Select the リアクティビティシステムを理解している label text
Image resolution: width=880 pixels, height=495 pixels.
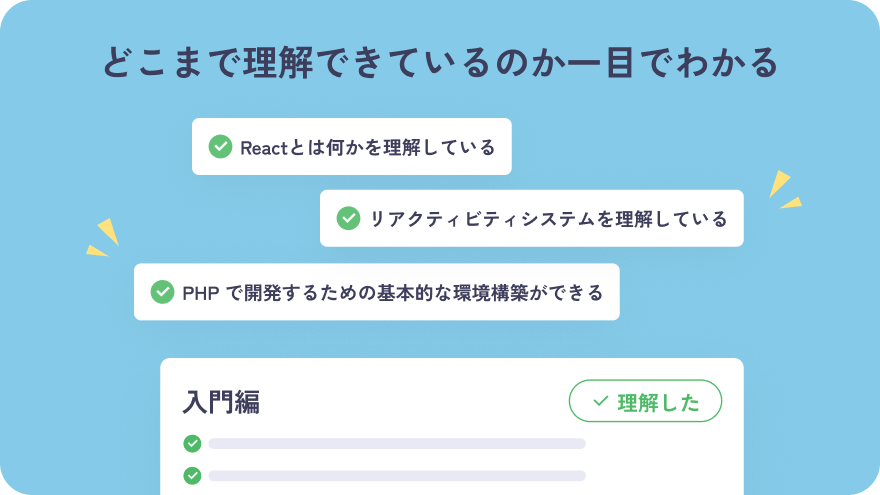click(549, 218)
